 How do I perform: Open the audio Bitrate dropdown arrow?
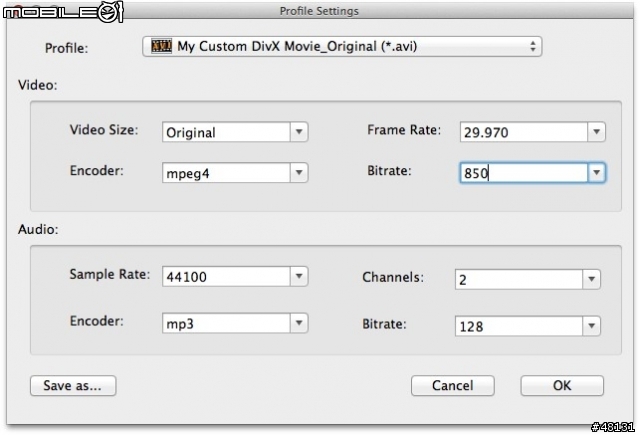592,326
